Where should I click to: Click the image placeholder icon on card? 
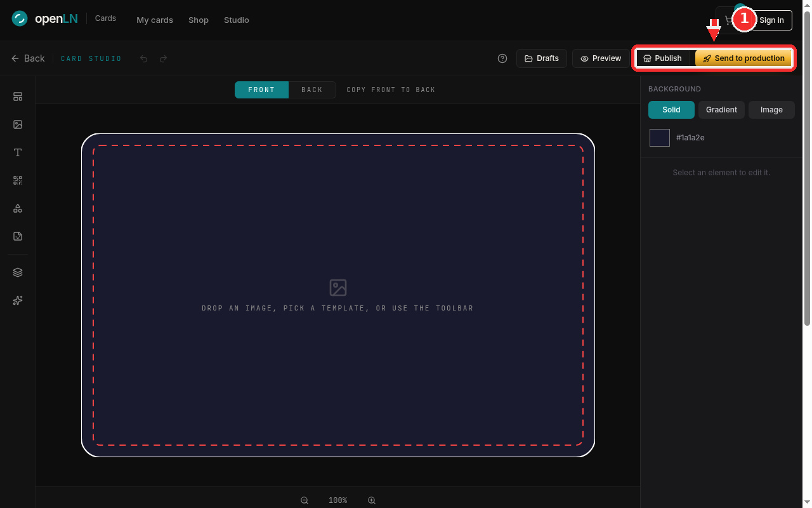tap(338, 288)
